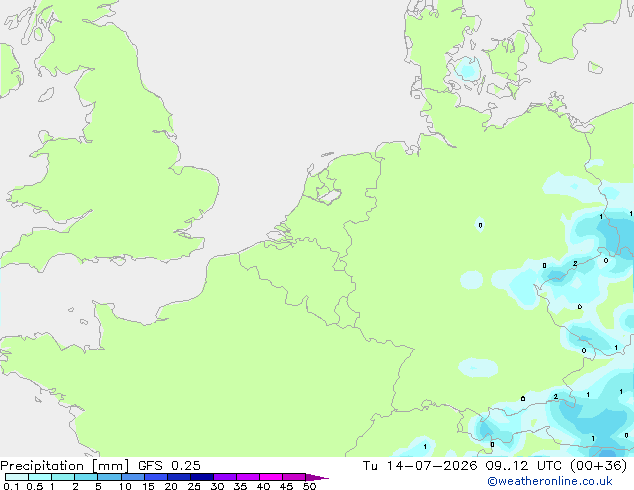This screenshot has width=634, height=490.
Task: Select the 5–10 mm legend color
Action: click(x=110, y=477)
